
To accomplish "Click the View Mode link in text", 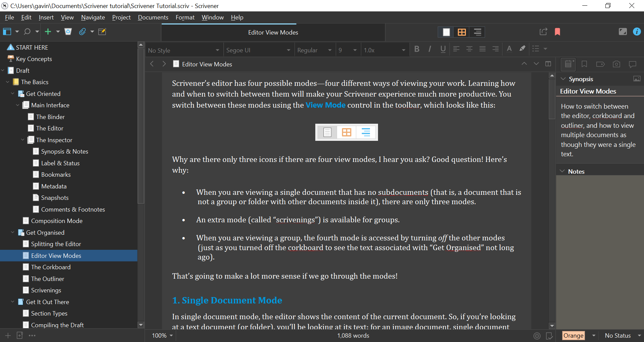I will tap(325, 105).
